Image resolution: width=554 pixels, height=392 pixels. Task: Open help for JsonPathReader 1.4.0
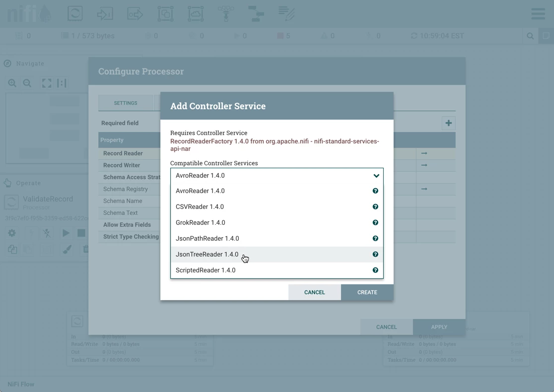[x=375, y=238]
